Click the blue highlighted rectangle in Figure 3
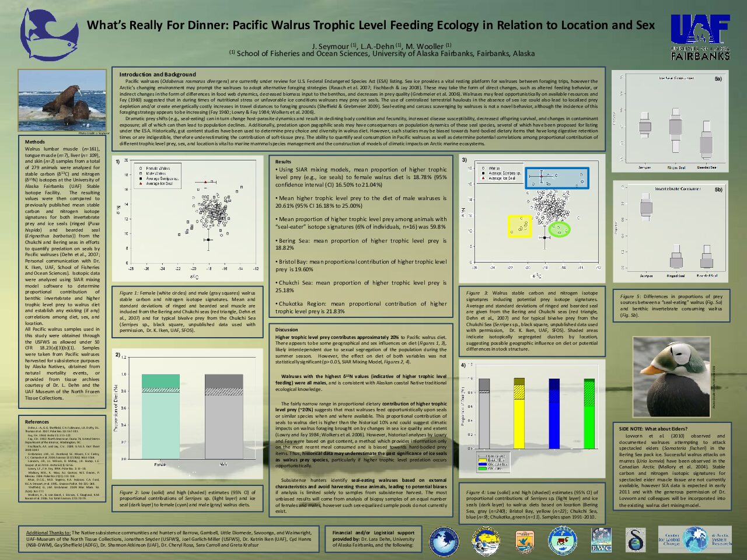 point(557,178)
